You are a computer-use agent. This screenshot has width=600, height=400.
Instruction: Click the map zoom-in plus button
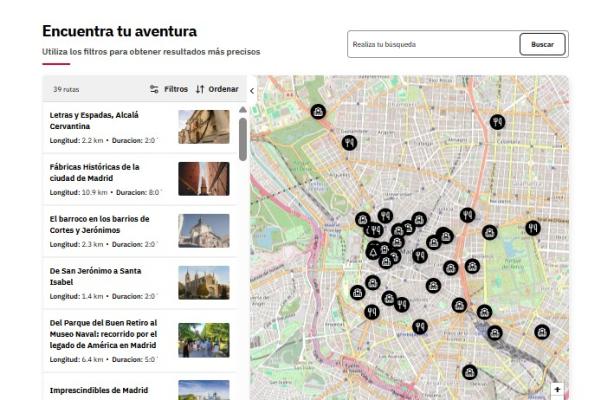pos(557,389)
